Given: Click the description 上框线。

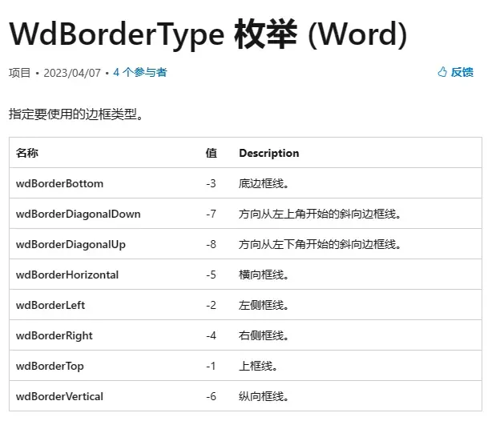Looking at the screenshot, I should click(258, 366).
